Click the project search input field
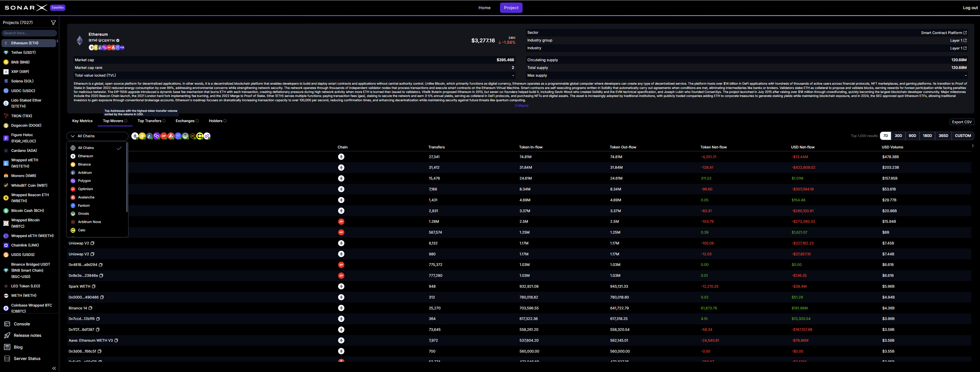The image size is (980, 372). (x=29, y=33)
